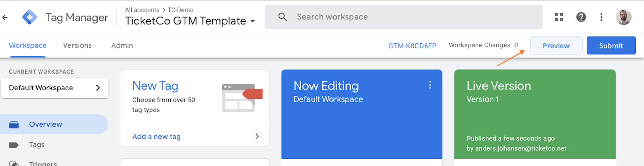Image resolution: width=644 pixels, height=166 pixels.
Task: Open the help question mark icon
Action: pos(581,17)
